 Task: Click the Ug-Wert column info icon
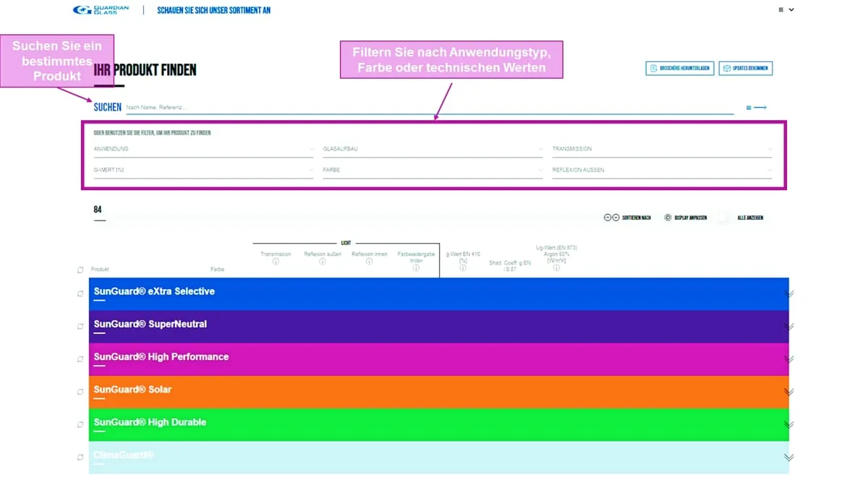point(556,267)
